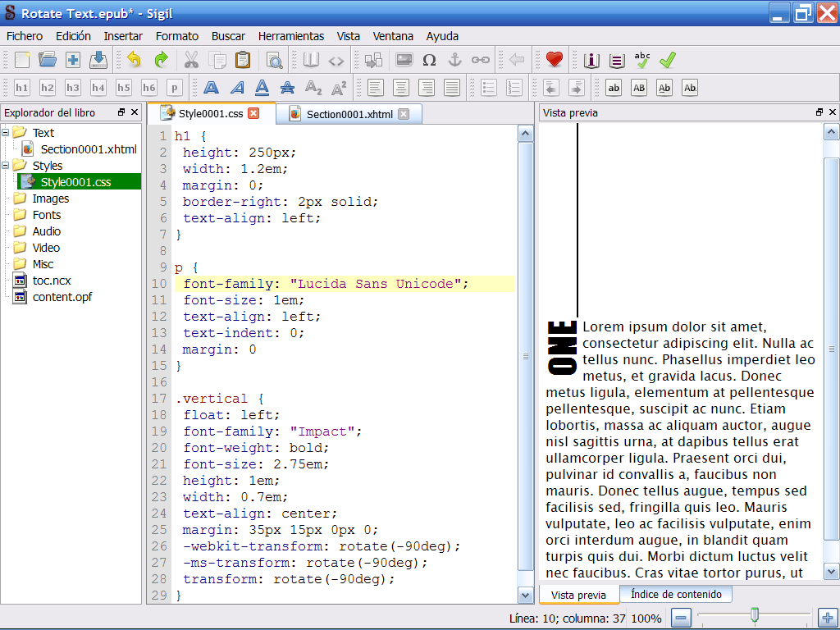Insert special character with Omega icon
The image size is (840, 630).
pos(429,60)
